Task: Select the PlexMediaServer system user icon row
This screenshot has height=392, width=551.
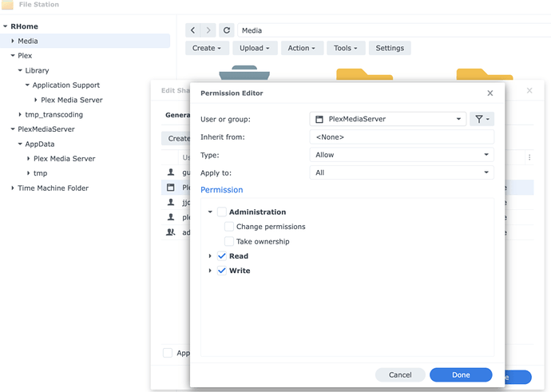Action: pyautogui.click(x=170, y=188)
